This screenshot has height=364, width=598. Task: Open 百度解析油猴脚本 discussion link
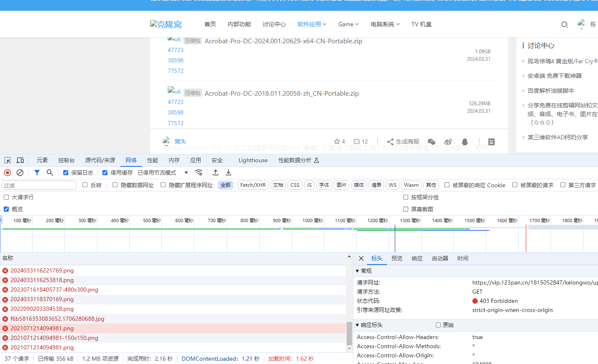pos(551,90)
